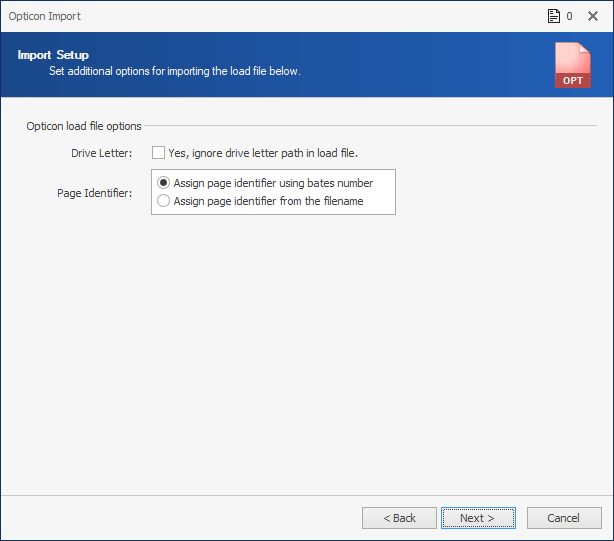Select the bates number radio button
The height and width of the screenshot is (541, 614).
click(163, 183)
